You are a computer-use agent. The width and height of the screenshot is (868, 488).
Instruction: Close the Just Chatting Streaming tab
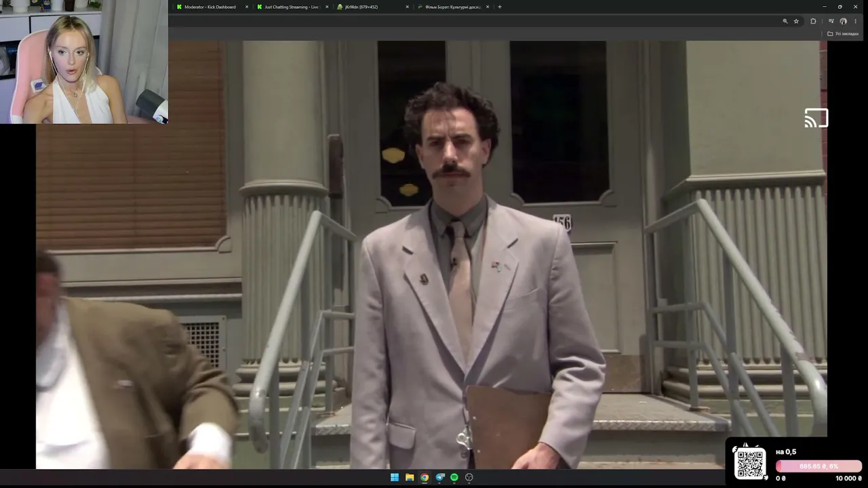point(327,7)
